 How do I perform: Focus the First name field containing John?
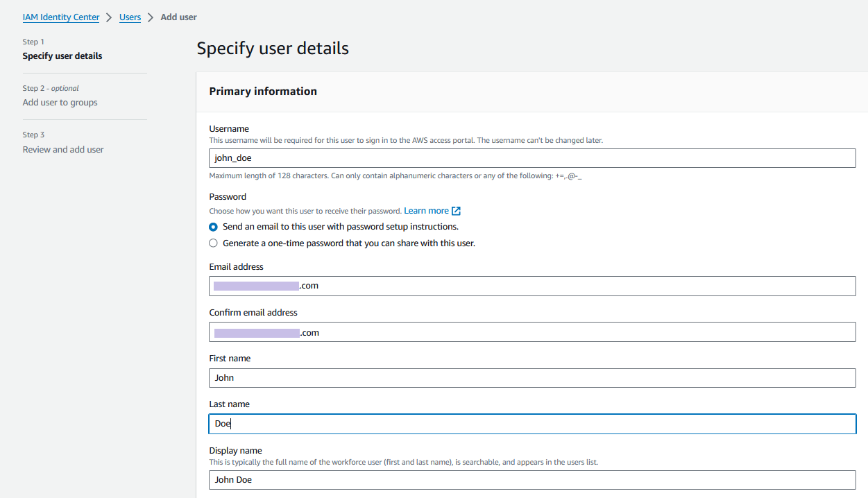click(532, 378)
